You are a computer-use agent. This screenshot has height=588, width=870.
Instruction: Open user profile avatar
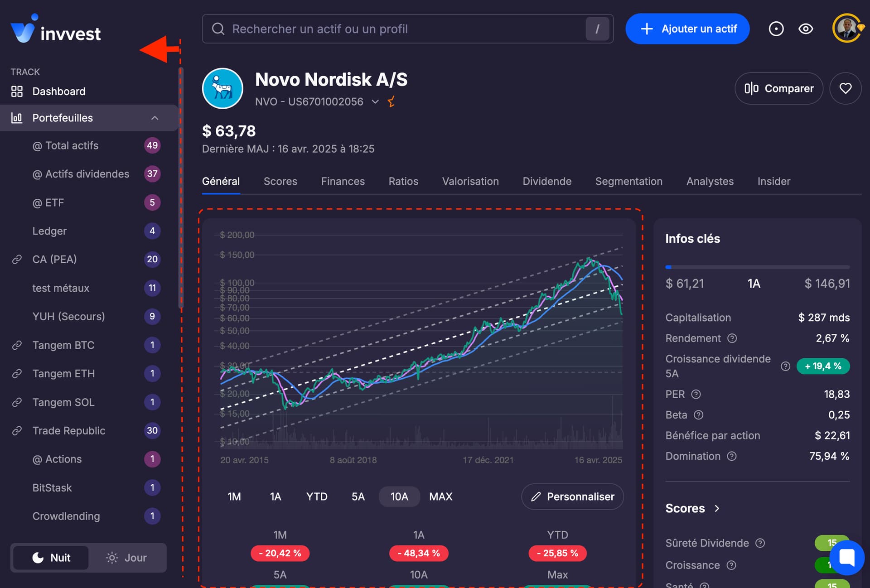pos(846,29)
